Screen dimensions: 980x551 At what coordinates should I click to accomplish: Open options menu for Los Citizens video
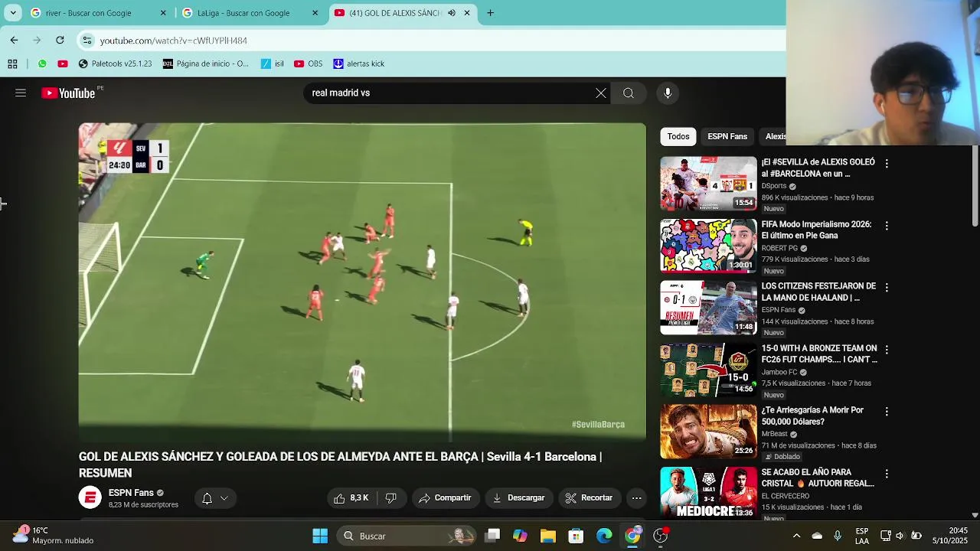(x=887, y=288)
